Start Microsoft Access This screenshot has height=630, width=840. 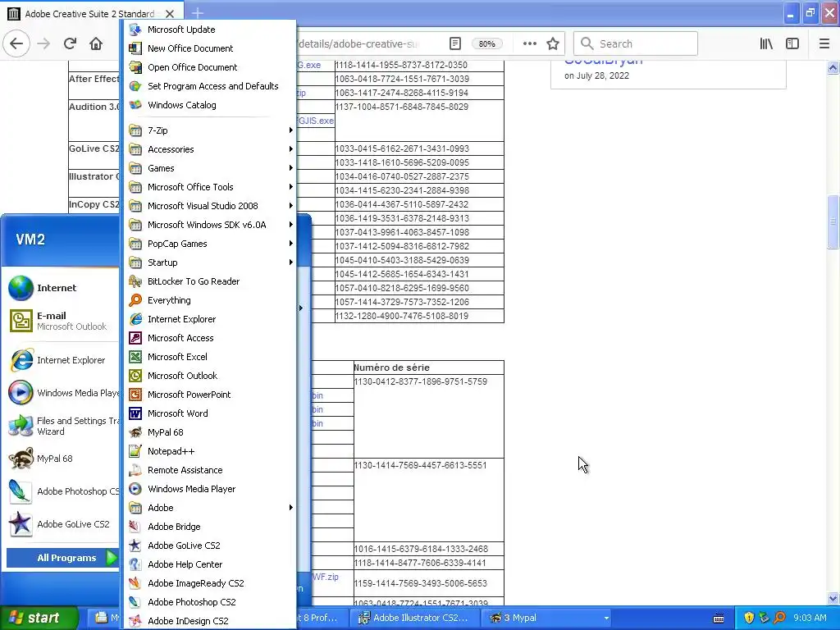point(209,338)
